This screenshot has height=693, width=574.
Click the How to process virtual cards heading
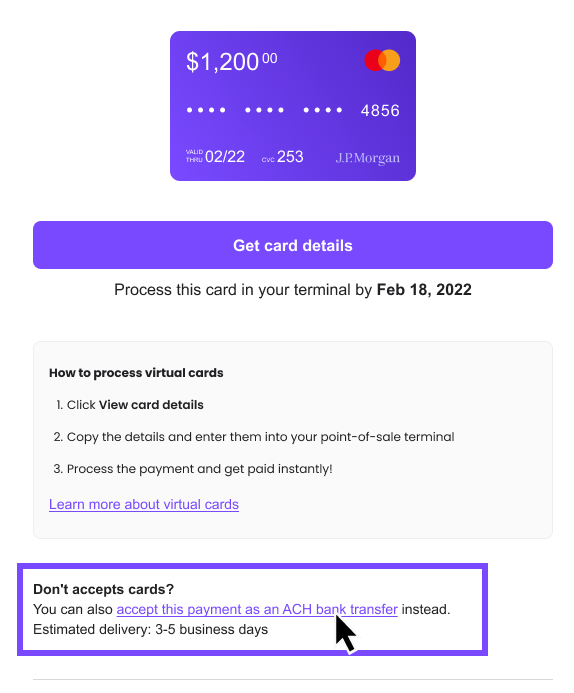[136, 373]
